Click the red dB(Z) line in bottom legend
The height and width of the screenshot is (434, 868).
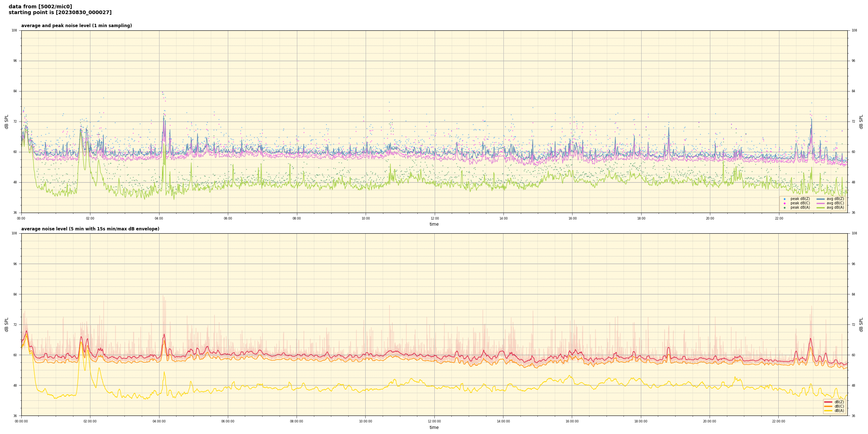point(828,402)
